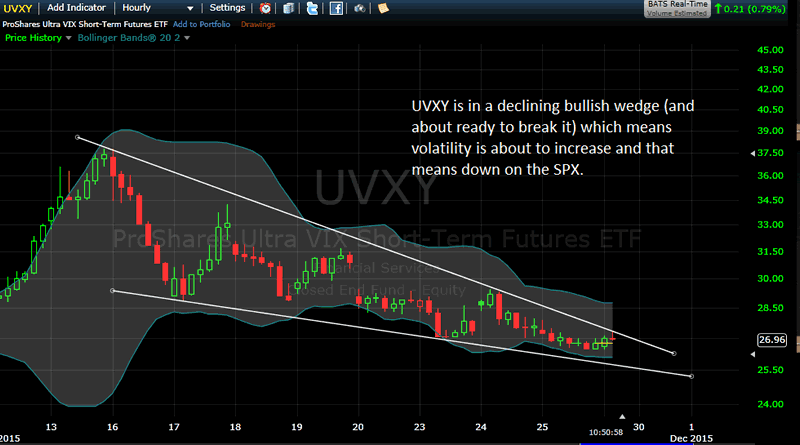Click the axis marker arrow near 37.50
The height and width of the screenshot is (445, 800).
(753, 154)
